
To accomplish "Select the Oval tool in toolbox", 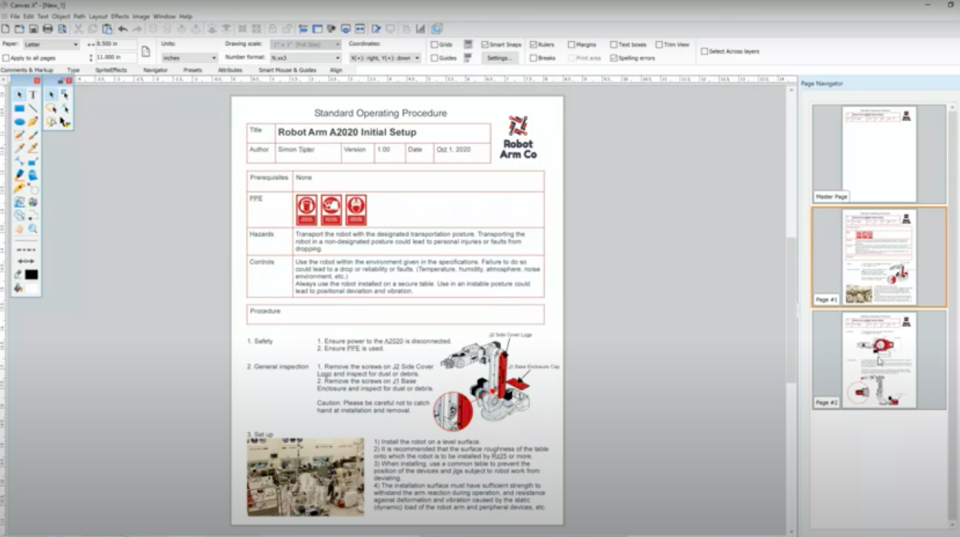I will tap(20, 122).
